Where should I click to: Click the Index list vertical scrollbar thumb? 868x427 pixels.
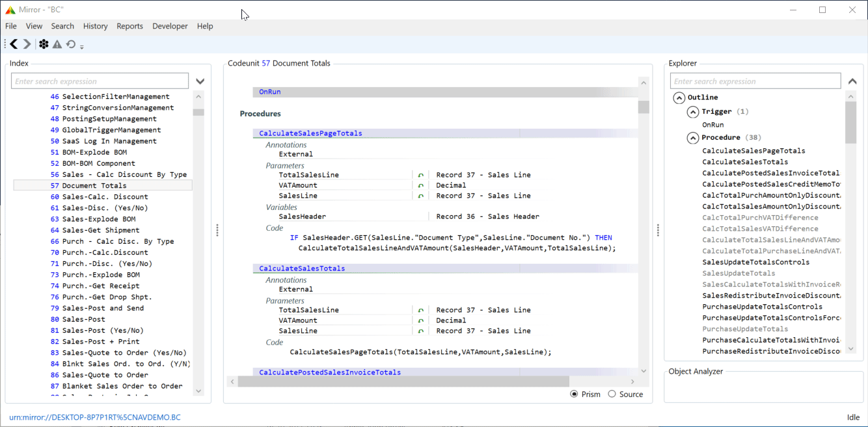pyautogui.click(x=198, y=112)
